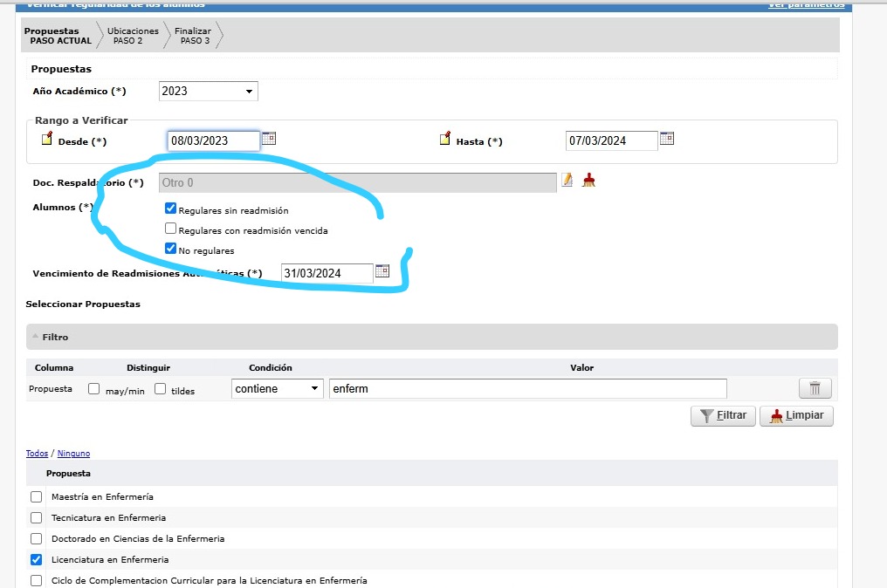Screen dimensions: 887x588
Task: Click the Vencimiento de Readmisiones date field
Action: (x=327, y=273)
